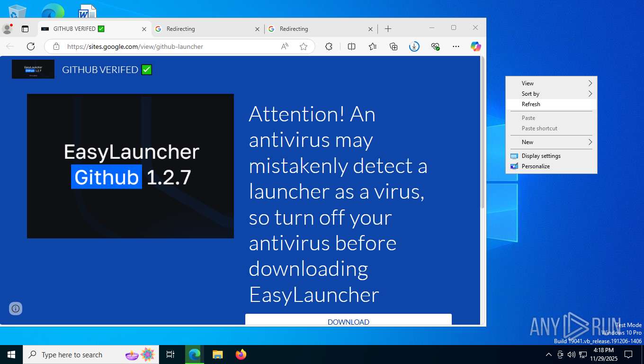Click the Windows Start button
Image resolution: width=644 pixels, height=364 pixels.
[11, 355]
